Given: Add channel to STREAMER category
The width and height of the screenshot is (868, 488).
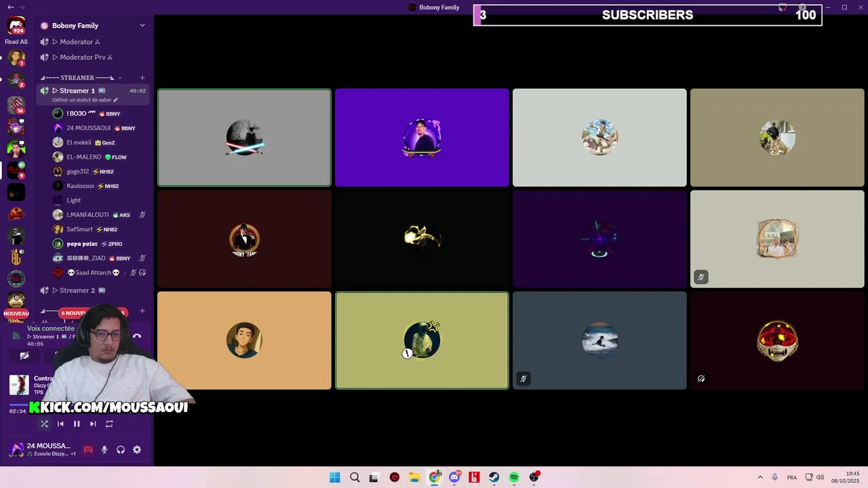Looking at the screenshot, I should tap(142, 77).
